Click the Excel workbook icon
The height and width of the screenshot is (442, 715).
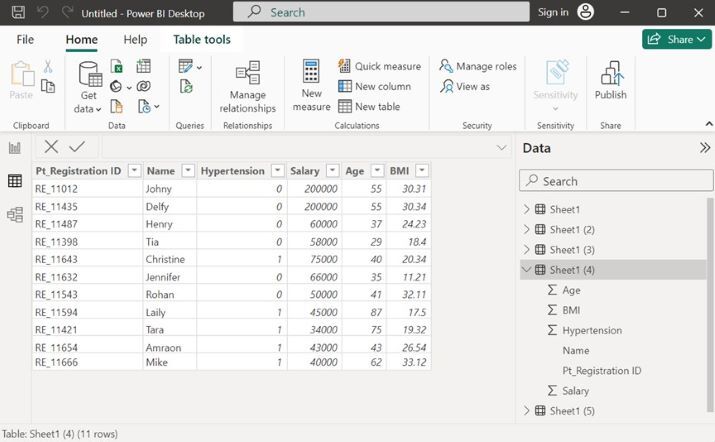[x=117, y=67]
